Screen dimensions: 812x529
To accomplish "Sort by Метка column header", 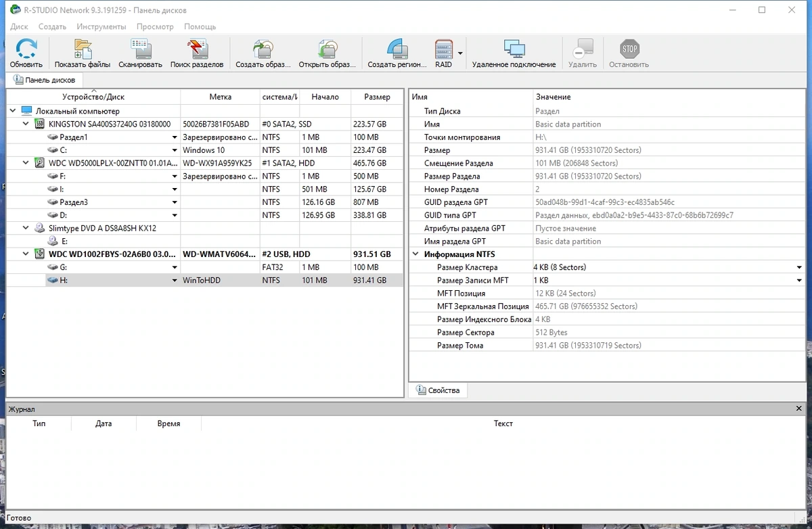I will [x=221, y=97].
